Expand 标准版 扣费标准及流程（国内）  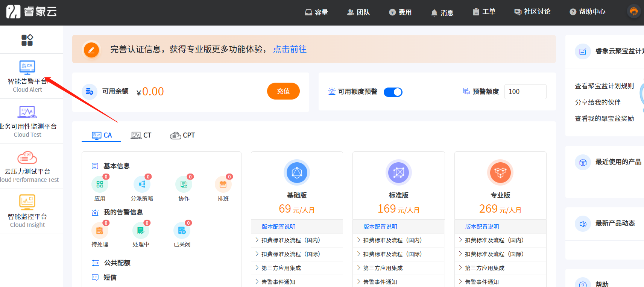pyautogui.click(x=399, y=240)
